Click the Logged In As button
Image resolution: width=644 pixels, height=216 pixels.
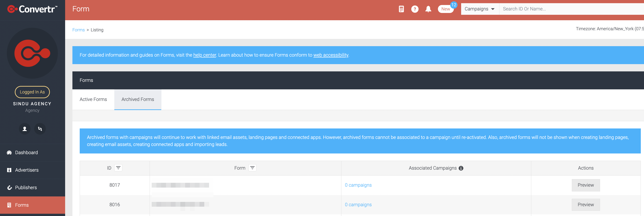coord(32,92)
